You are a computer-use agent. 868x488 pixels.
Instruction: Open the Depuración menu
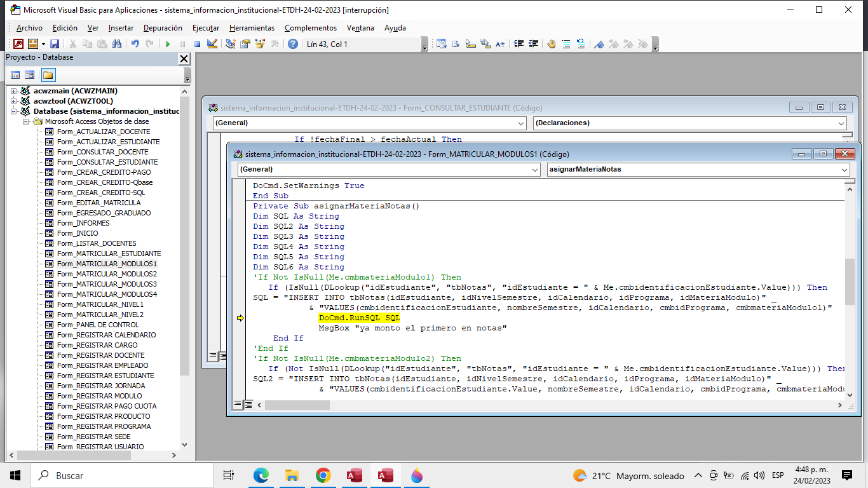163,28
